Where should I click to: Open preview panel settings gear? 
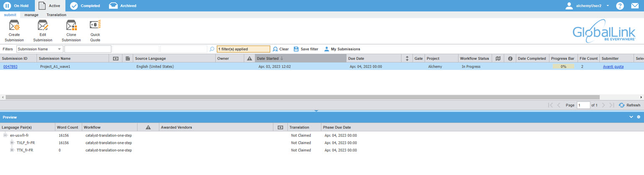tap(639, 117)
